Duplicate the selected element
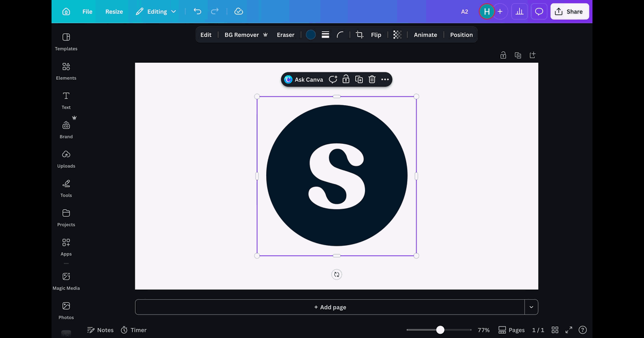This screenshot has height=338, width=644. [359, 79]
